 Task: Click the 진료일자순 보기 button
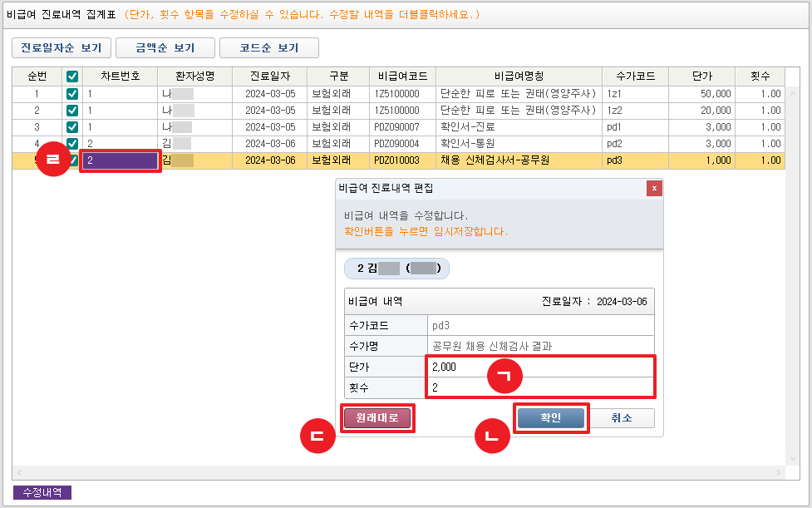click(x=62, y=48)
